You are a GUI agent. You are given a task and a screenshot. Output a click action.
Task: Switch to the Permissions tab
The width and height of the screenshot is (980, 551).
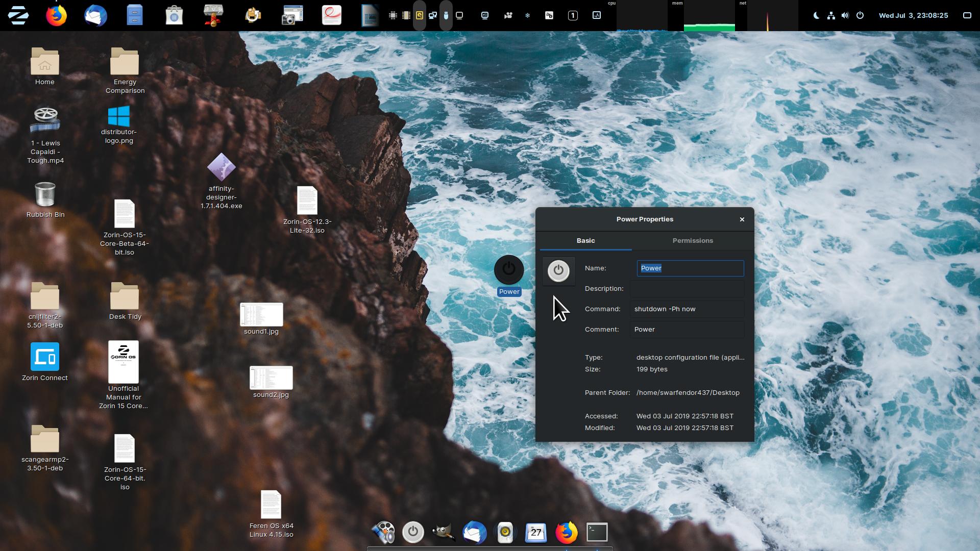[x=693, y=241]
